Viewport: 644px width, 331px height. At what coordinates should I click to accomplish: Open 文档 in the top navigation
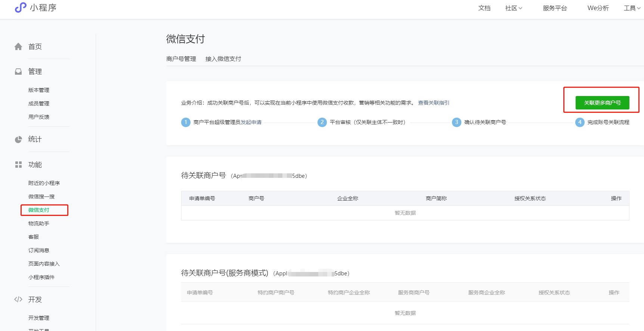(x=484, y=8)
